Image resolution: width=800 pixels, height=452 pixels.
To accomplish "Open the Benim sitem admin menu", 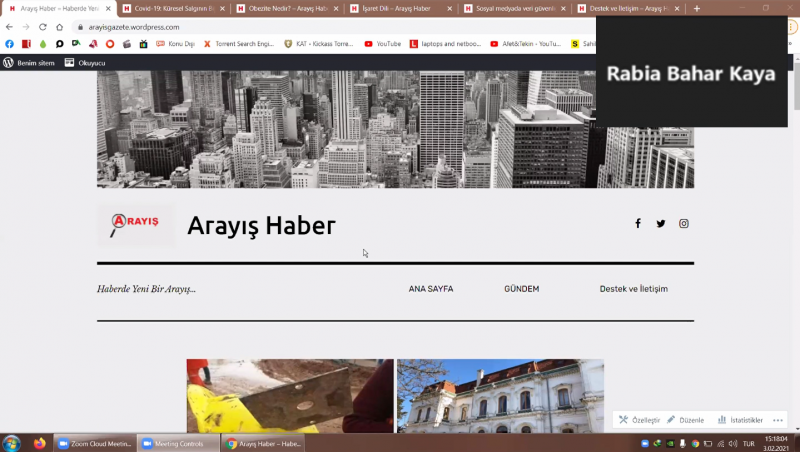I will 29,62.
